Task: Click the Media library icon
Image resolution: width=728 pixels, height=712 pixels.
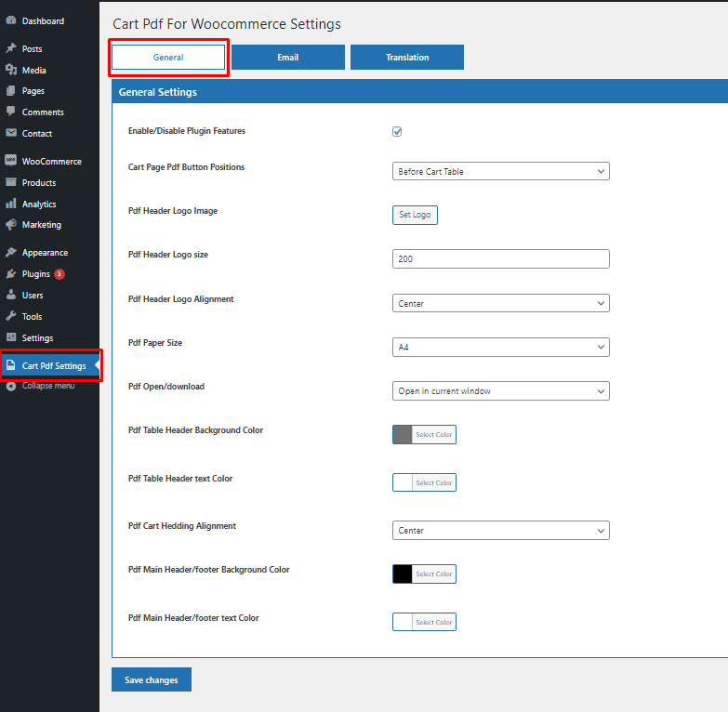Action: pyautogui.click(x=10, y=70)
